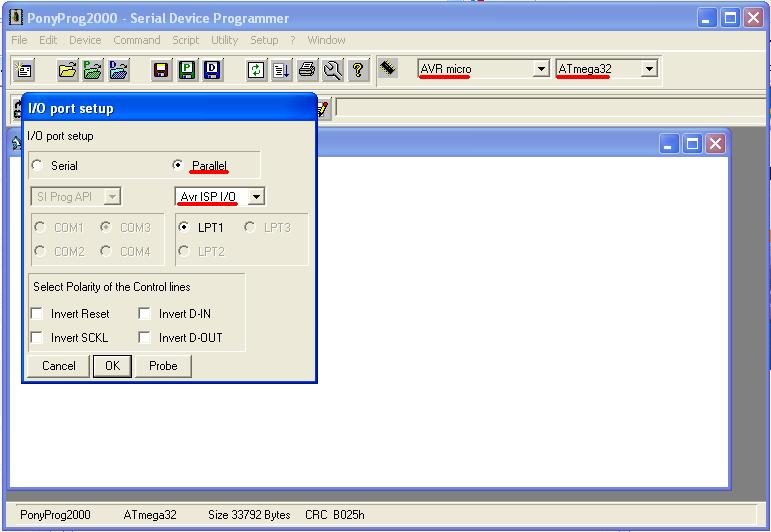Open the ? help menu

tap(293, 40)
